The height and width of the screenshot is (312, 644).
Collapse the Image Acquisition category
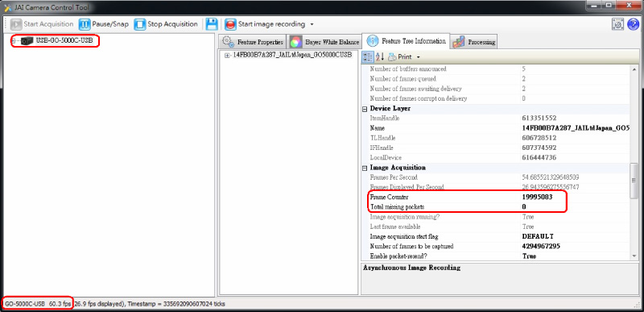pos(365,168)
